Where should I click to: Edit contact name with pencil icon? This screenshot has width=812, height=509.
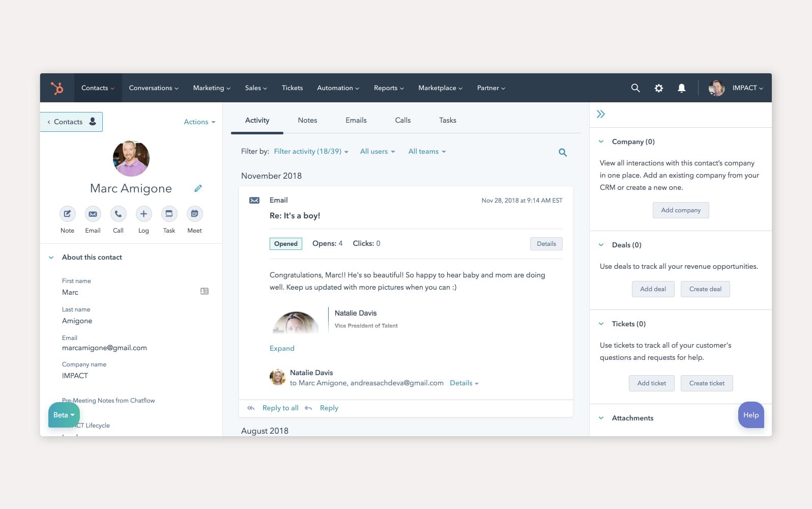[x=198, y=188]
